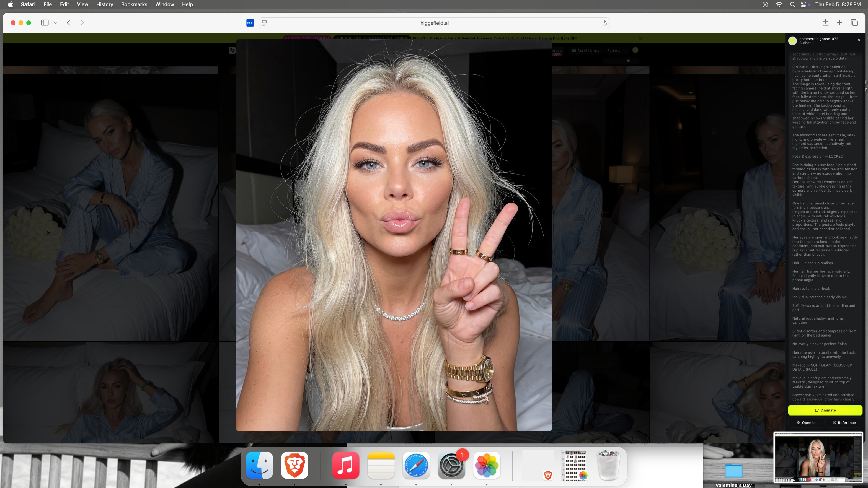
Task: Open Brave browser from the Dock
Action: 294,465
